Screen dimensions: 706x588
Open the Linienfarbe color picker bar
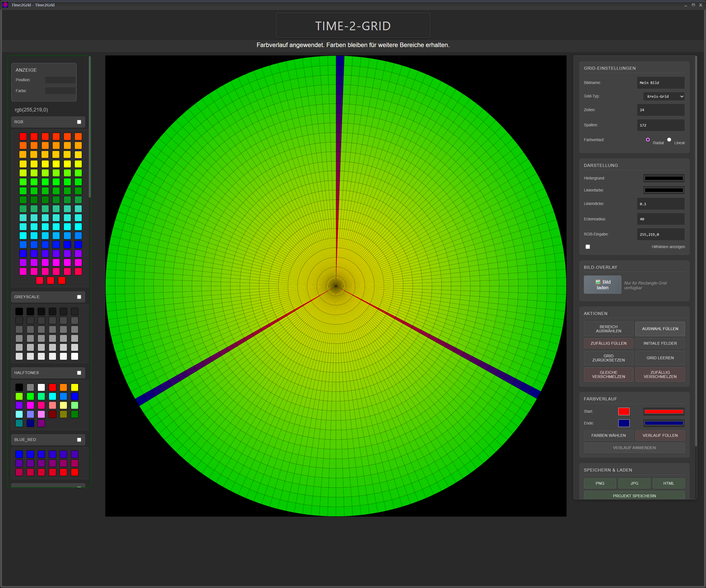663,190
